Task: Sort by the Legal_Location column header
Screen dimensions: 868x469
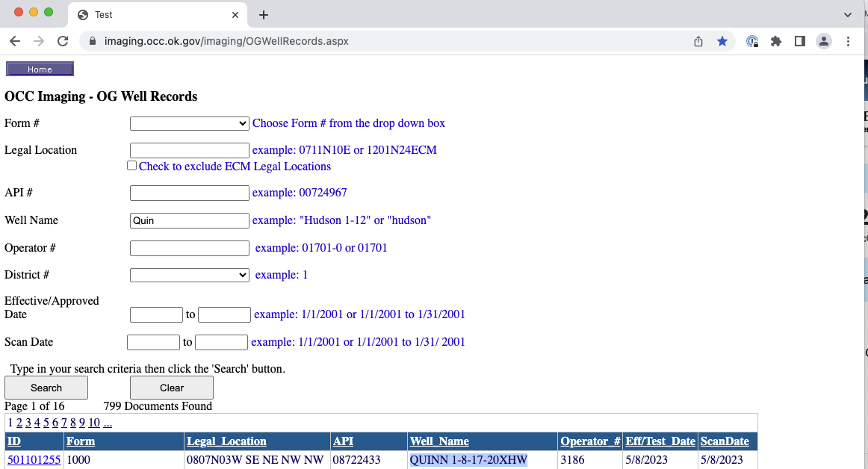Action: click(x=226, y=441)
